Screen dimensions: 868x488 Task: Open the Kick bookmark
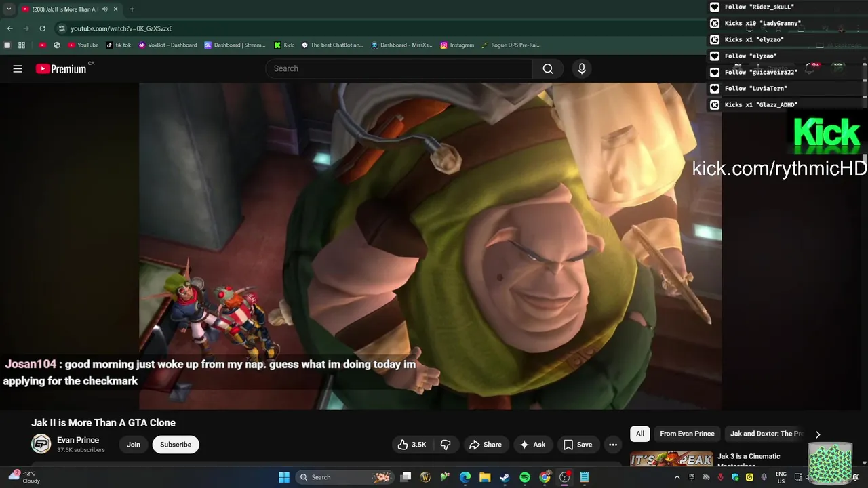tap(283, 45)
